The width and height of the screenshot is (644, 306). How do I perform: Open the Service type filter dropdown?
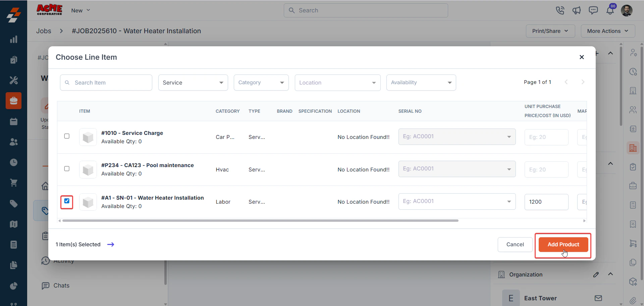coord(193,83)
